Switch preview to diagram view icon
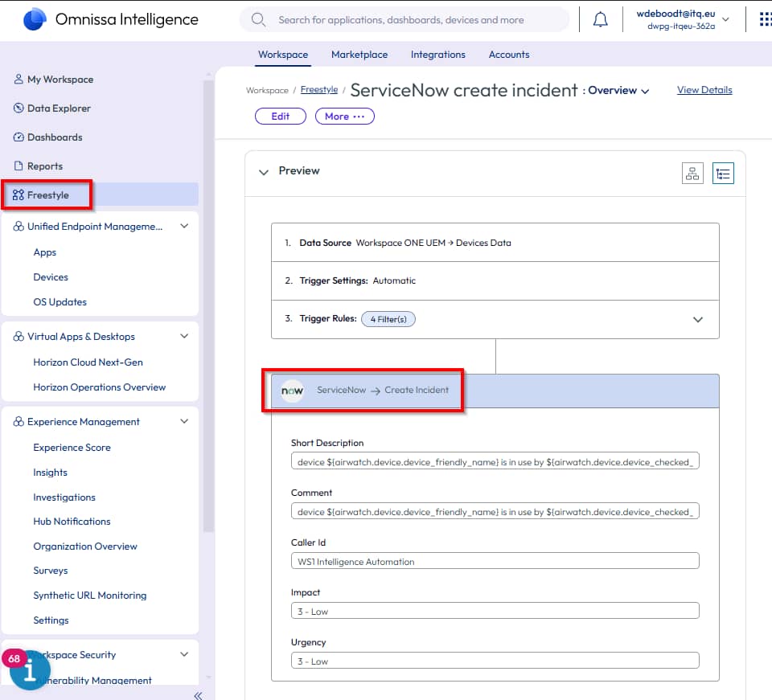This screenshot has width=772, height=700. [x=692, y=173]
